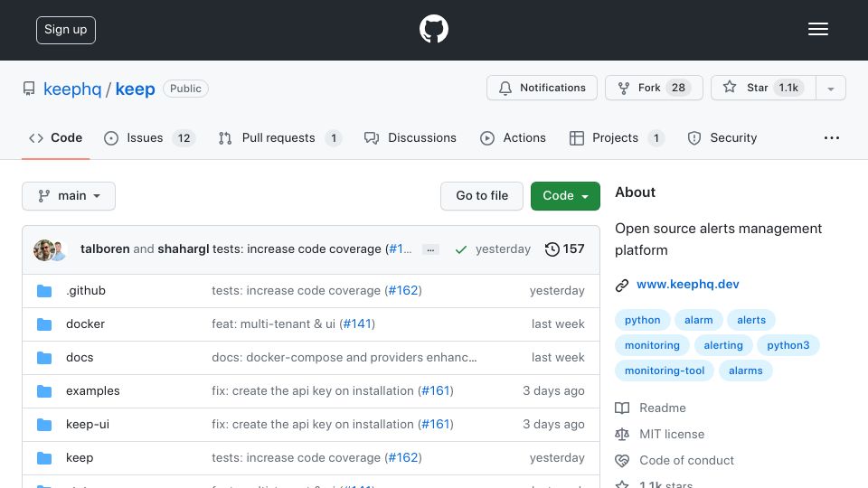Click the Readme book icon
The height and width of the screenshot is (488, 868).
[622, 408]
